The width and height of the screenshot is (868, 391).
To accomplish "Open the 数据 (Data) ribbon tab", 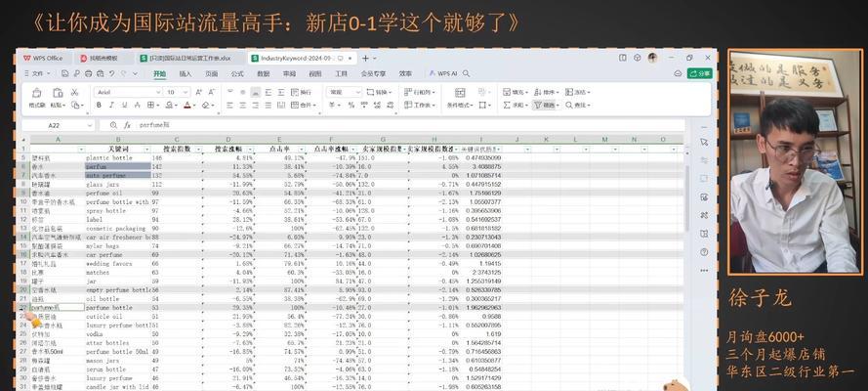I will (x=264, y=73).
